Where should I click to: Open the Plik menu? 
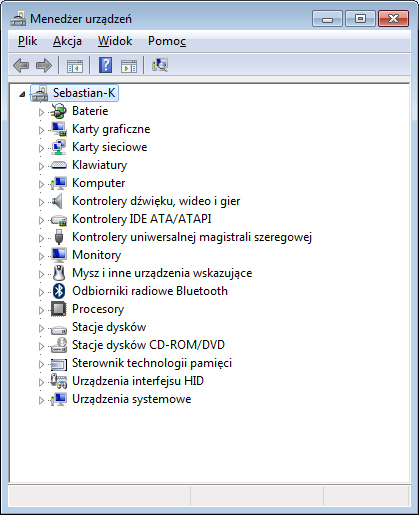click(28, 41)
